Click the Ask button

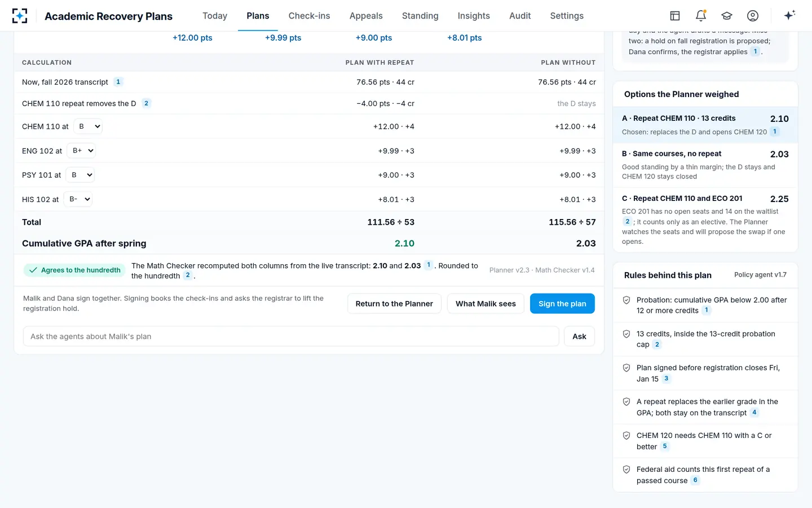click(579, 336)
